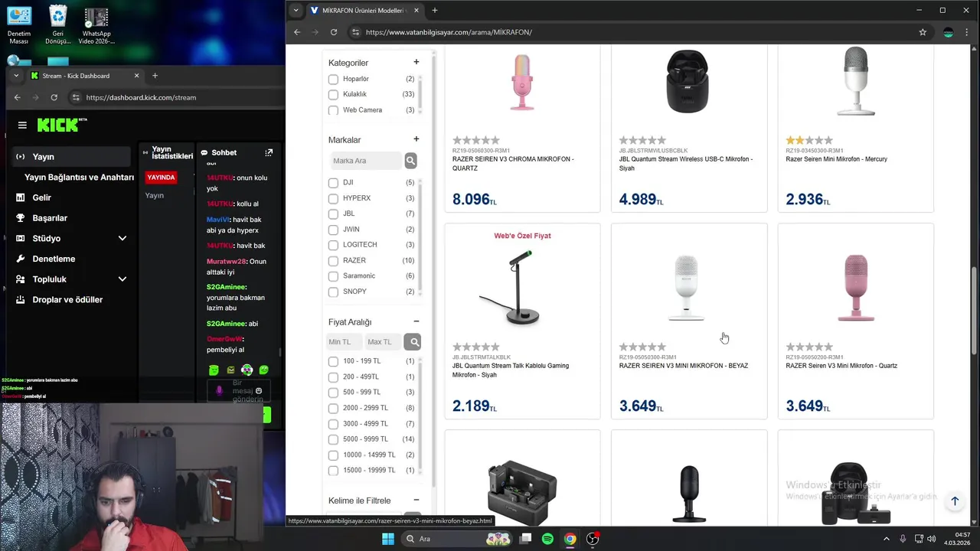Pop out the Sohbet chat panel
The height and width of the screenshot is (551, 980).
tap(269, 152)
